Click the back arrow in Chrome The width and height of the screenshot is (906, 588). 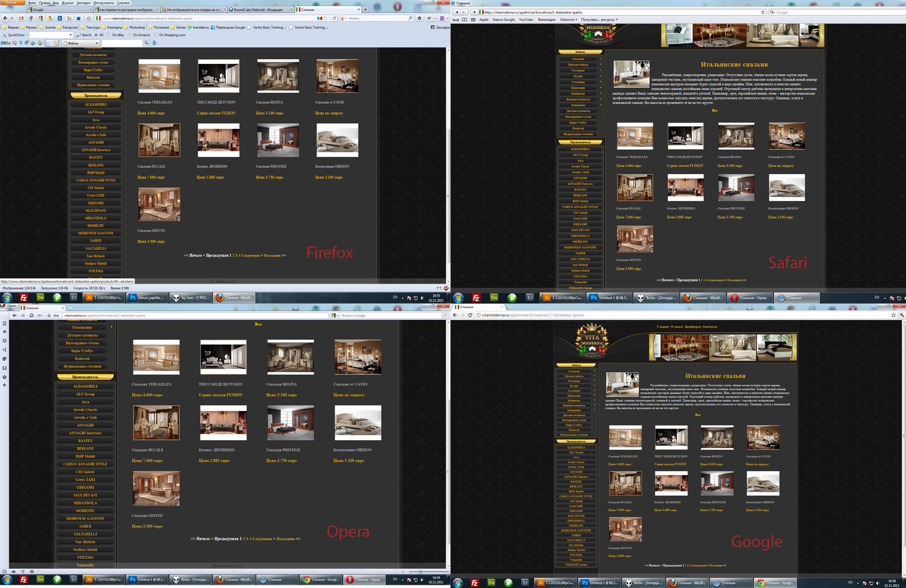pos(455,315)
